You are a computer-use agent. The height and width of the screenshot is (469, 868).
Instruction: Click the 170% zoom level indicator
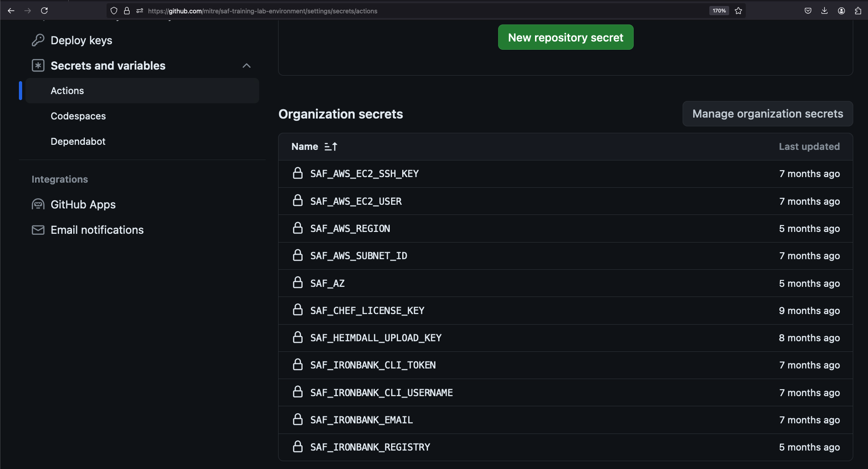719,11
